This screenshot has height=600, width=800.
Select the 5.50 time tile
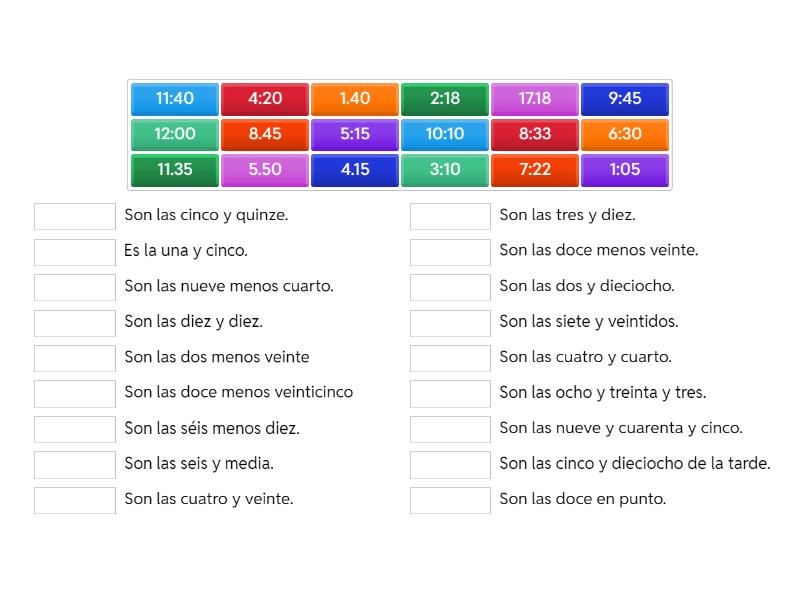pyautogui.click(x=265, y=170)
